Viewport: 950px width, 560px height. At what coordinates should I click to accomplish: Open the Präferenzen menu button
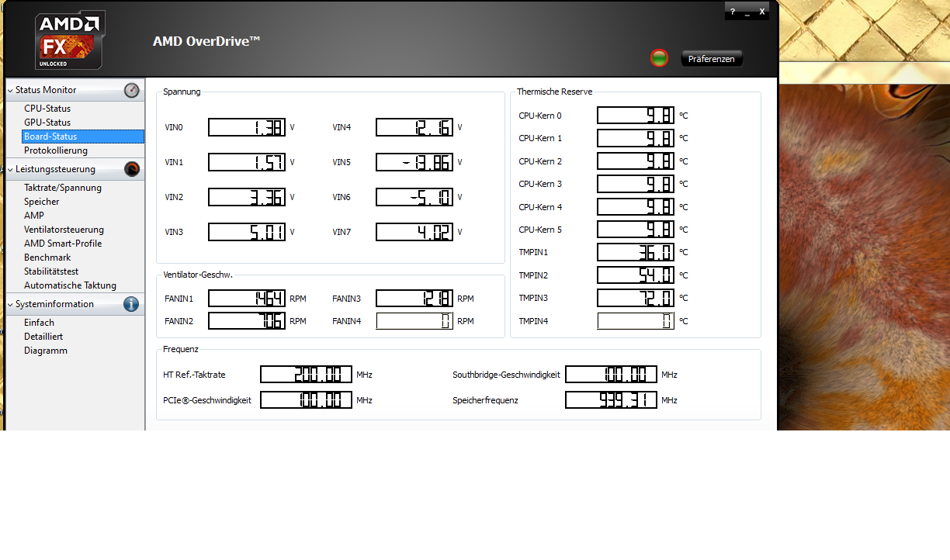point(712,59)
